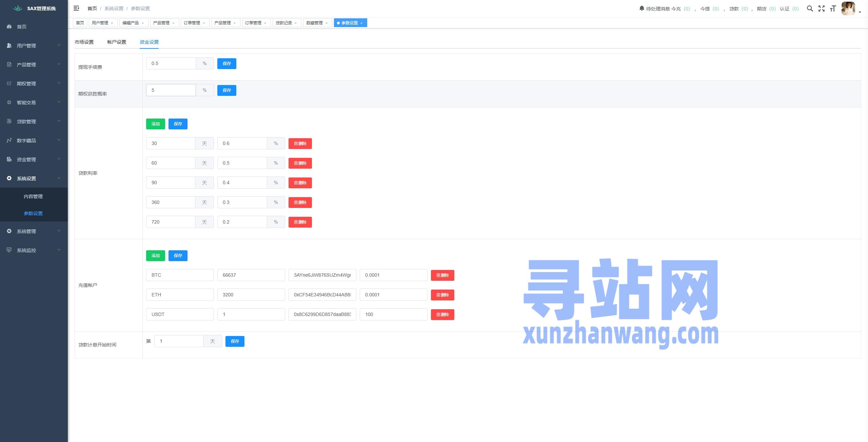Save the 提现手续费 value
This screenshot has width=868, height=442.
tap(227, 64)
